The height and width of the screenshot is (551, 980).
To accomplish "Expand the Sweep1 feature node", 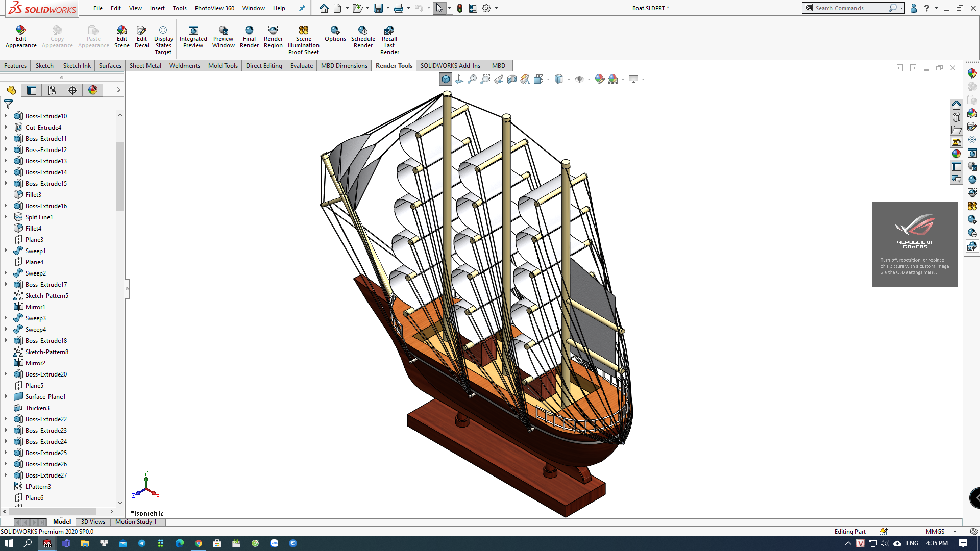I will [x=6, y=251].
